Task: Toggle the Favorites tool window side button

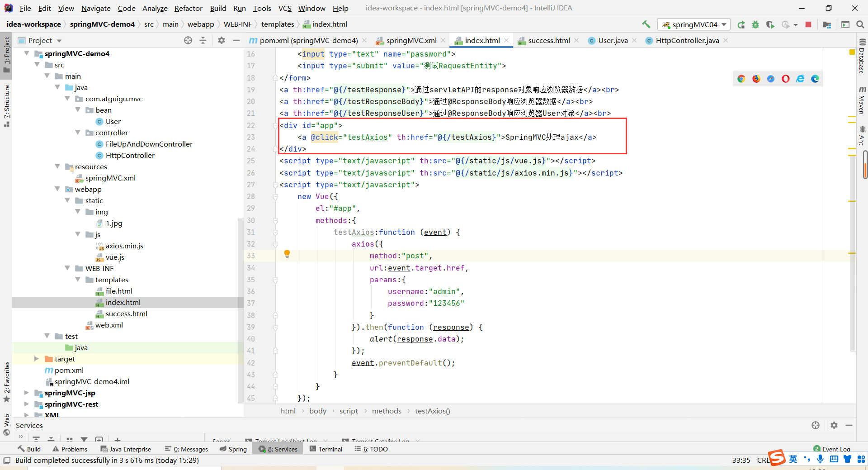Action: pyautogui.click(x=6, y=382)
